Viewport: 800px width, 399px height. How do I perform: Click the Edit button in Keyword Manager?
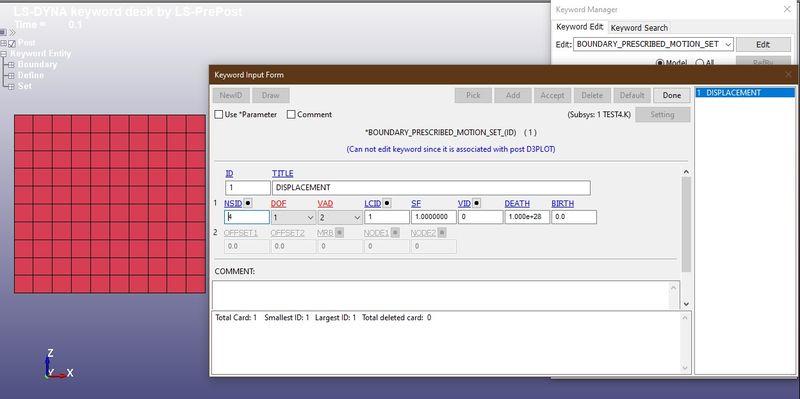(763, 44)
